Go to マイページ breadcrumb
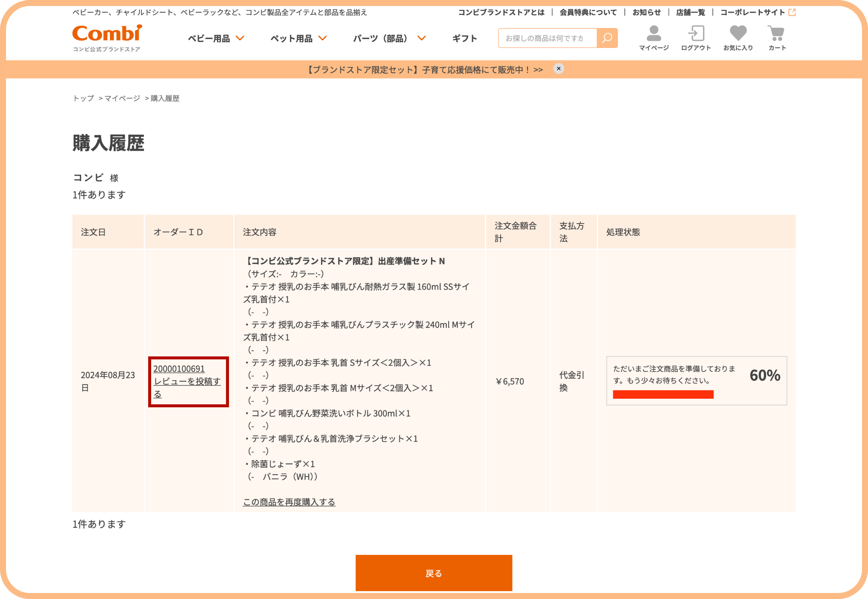The width and height of the screenshot is (868, 599). 122,98
